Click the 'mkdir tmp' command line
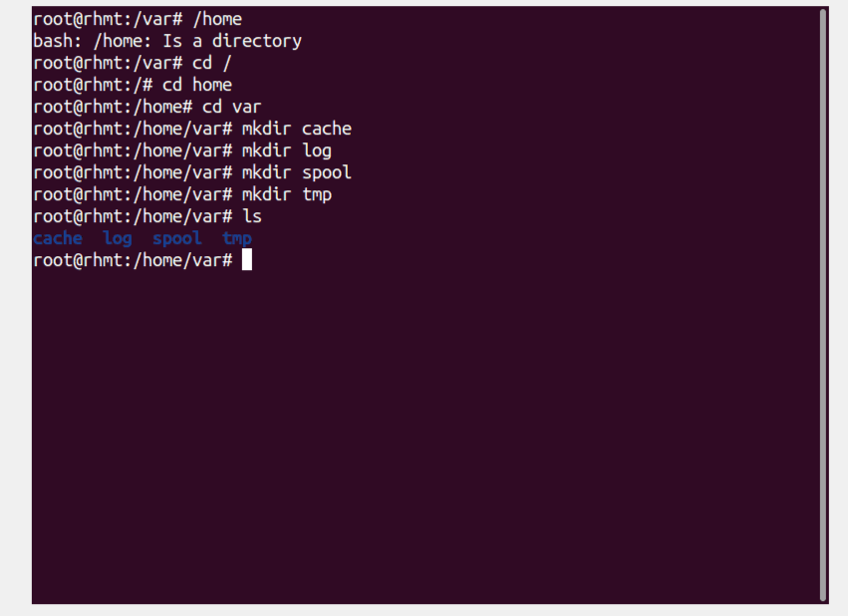The image size is (848, 616). pyautogui.click(x=182, y=194)
